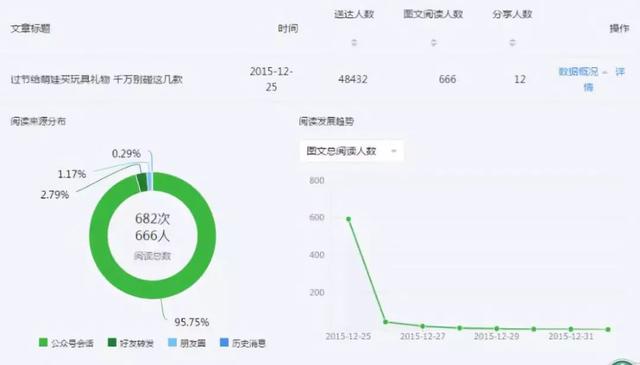Click the 操作 column header
The image size is (640, 365).
tap(619, 28)
